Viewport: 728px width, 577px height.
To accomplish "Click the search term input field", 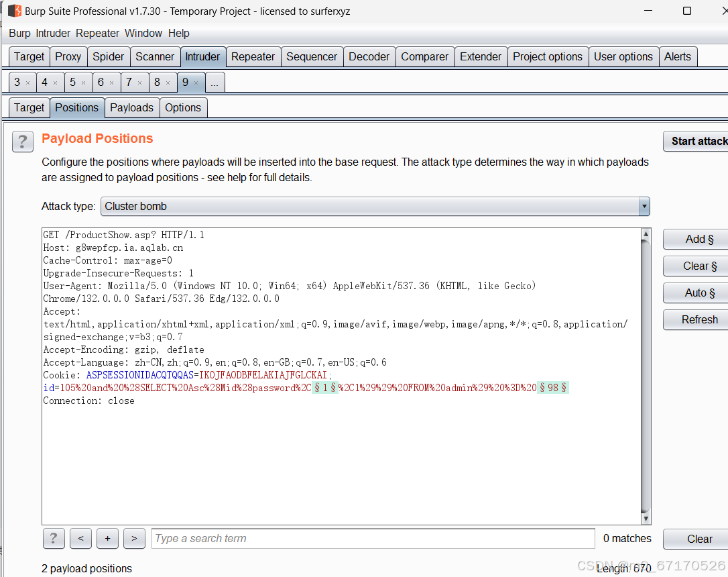I will tap(373, 539).
